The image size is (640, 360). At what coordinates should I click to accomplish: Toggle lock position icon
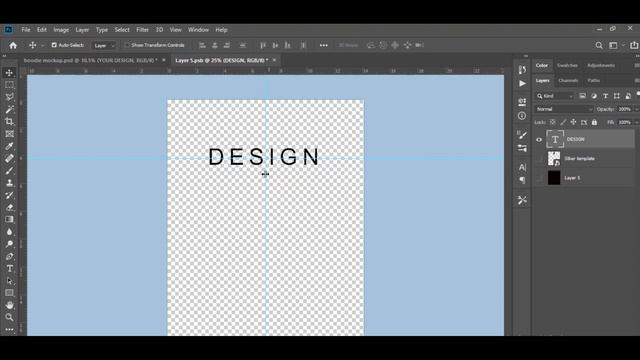click(573, 122)
